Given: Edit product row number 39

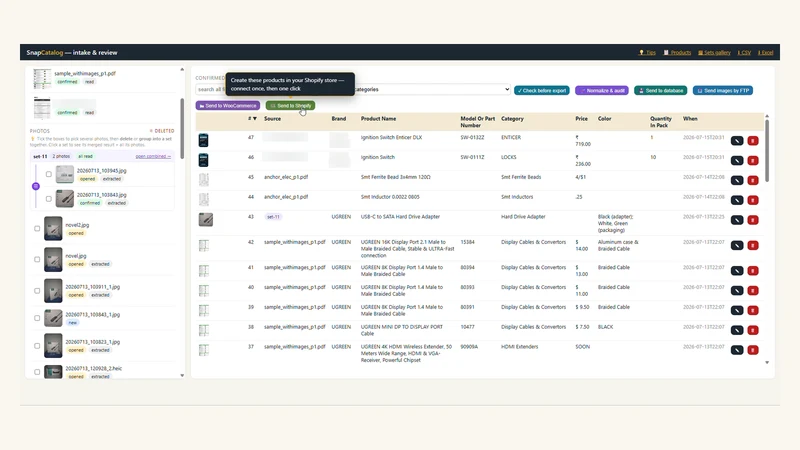Looking at the screenshot, I should pos(737,310).
